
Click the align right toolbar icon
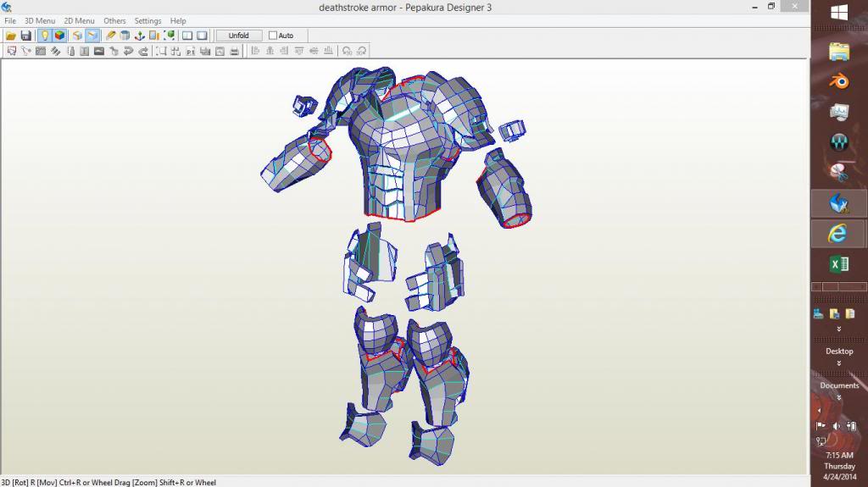point(285,51)
